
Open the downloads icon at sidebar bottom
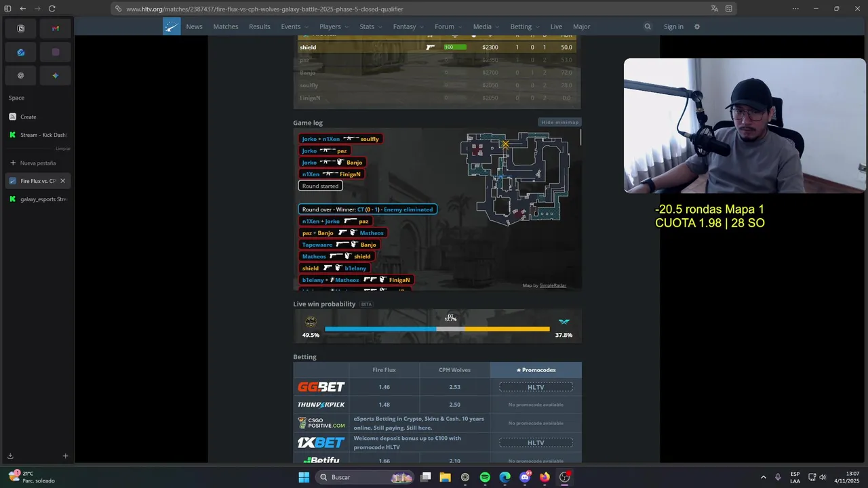tap(10, 456)
